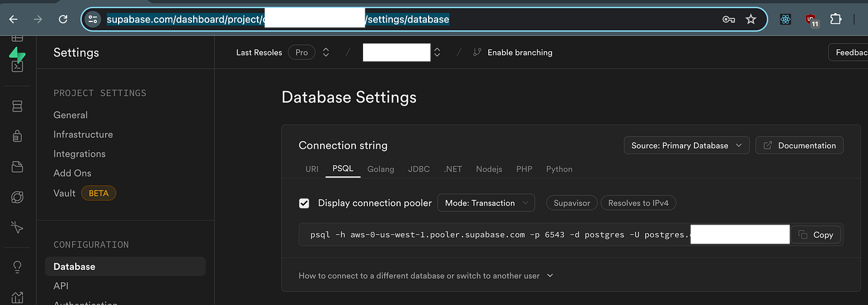Open site information icon in address bar
The width and height of the screenshot is (868, 305).
pos(93,19)
